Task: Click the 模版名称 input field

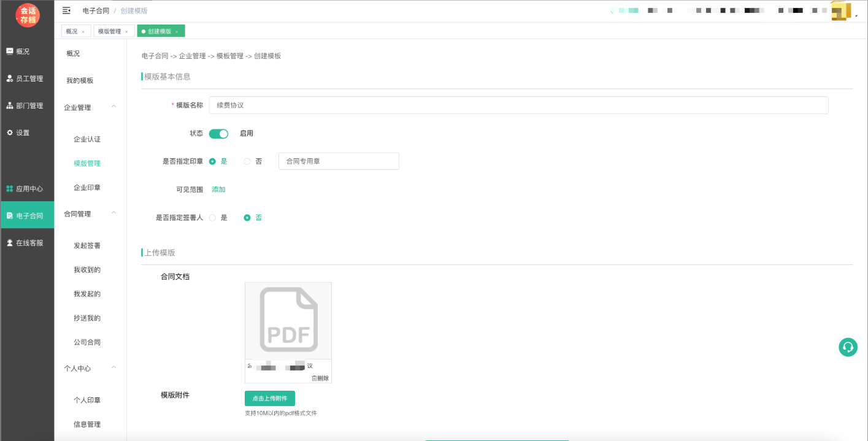Action: coord(518,105)
